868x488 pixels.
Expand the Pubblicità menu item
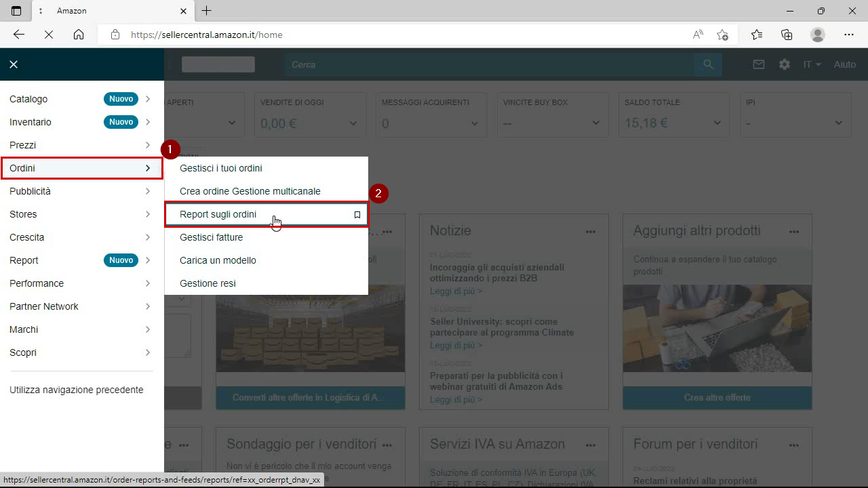[82, 191]
